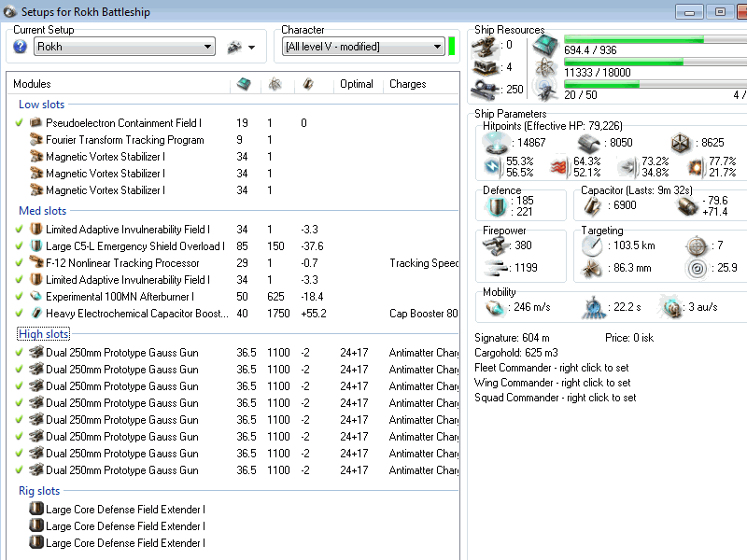This screenshot has height=560, width=747.
Task: Toggle Experimental 100MN Afterburner I checkmark
Action: pyautogui.click(x=19, y=296)
